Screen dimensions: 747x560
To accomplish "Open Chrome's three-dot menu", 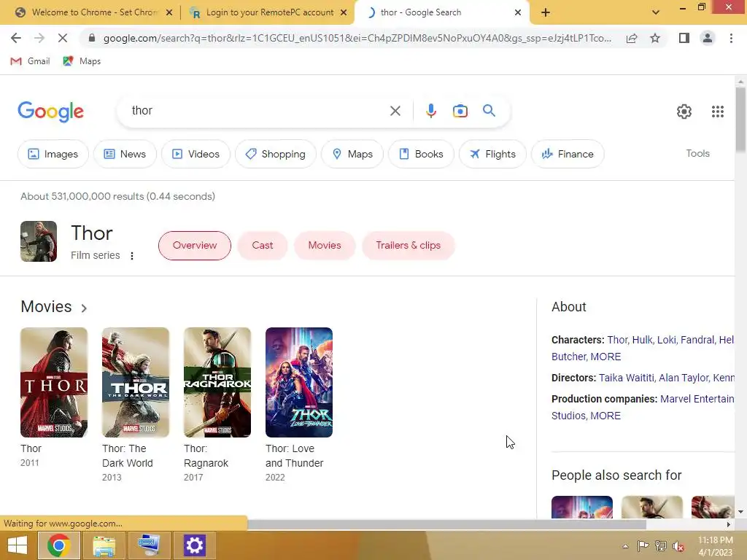I will (731, 38).
